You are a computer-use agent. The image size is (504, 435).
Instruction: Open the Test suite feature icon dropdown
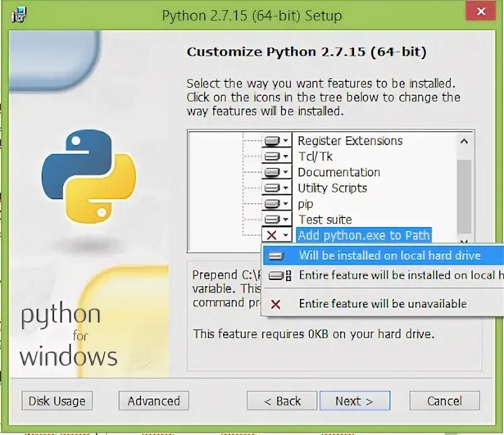277,219
